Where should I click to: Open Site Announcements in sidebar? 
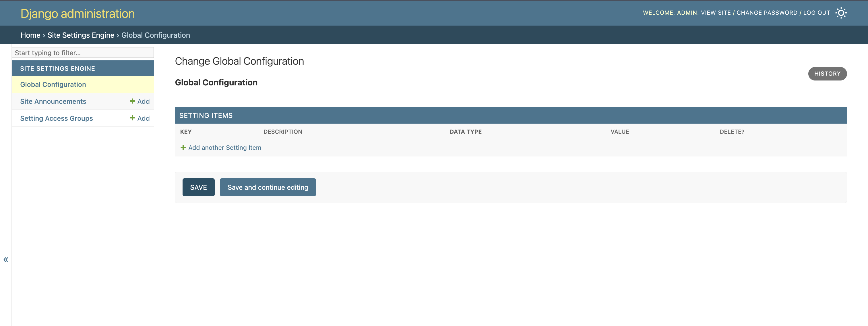tap(53, 101)
